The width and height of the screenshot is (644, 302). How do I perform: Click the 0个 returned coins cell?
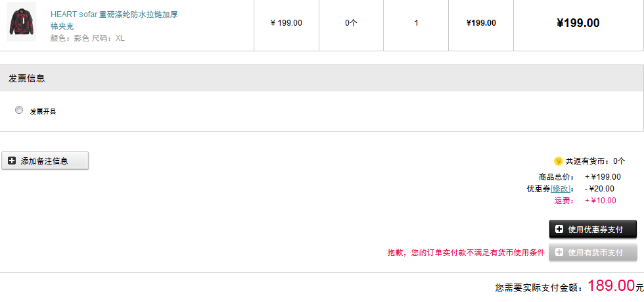pos(351,23)
